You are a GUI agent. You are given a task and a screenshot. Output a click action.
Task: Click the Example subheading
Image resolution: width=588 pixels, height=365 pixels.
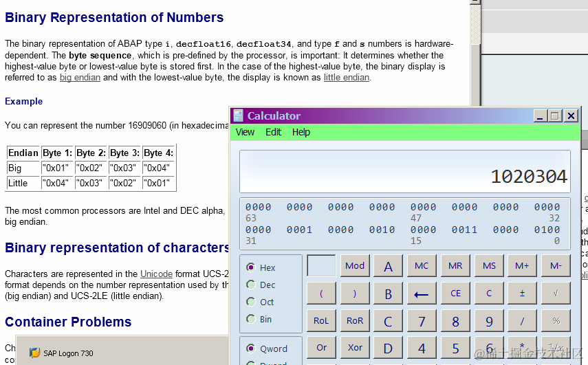23,101
